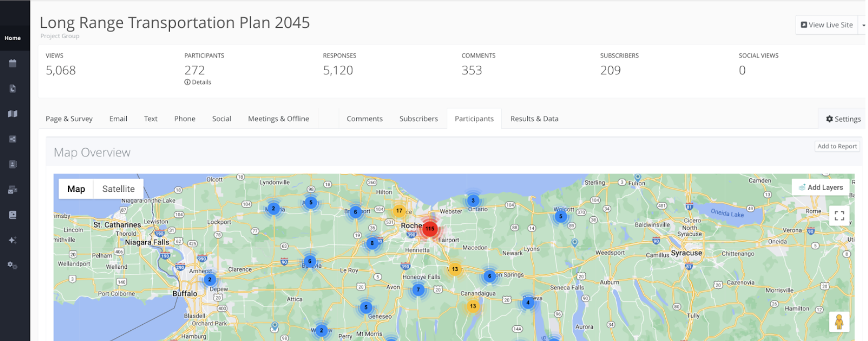Select the Map view type button
868x341 pixels.
[x=76, y=189]
